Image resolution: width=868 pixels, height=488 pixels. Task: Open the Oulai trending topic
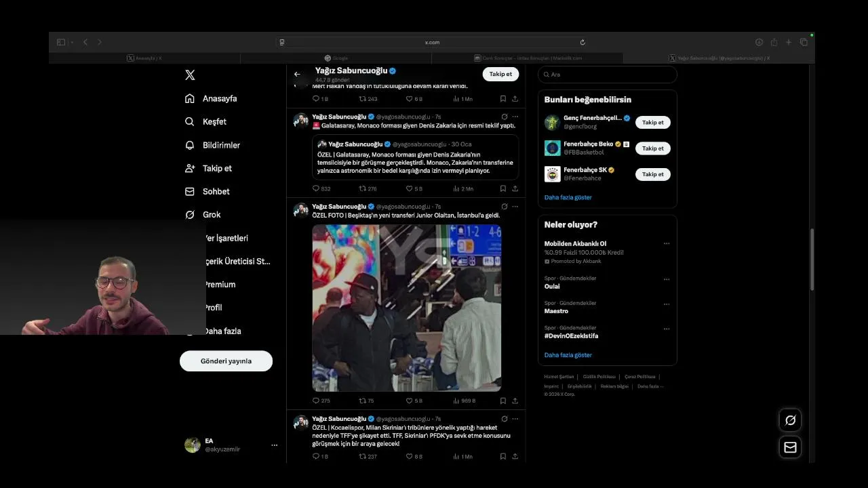(x=552, y=286)
